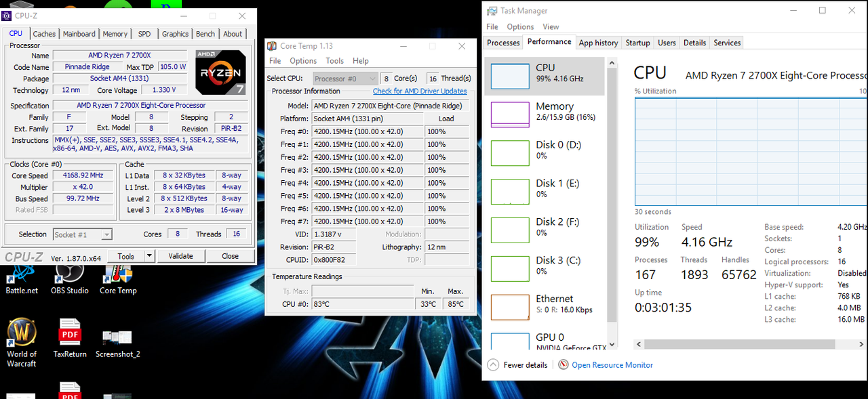
Task: Click the Core Voltage value 1.330 V
Action: click(x=165, y=90)
